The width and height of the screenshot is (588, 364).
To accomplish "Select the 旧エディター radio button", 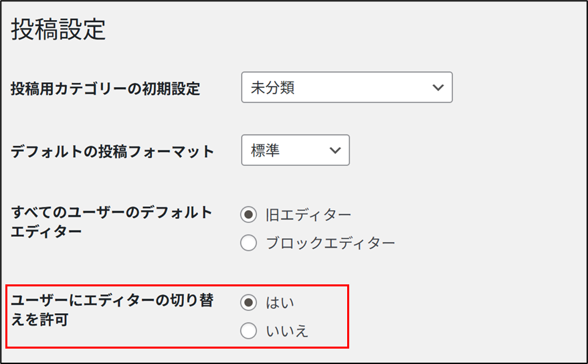I will [248, 215].
